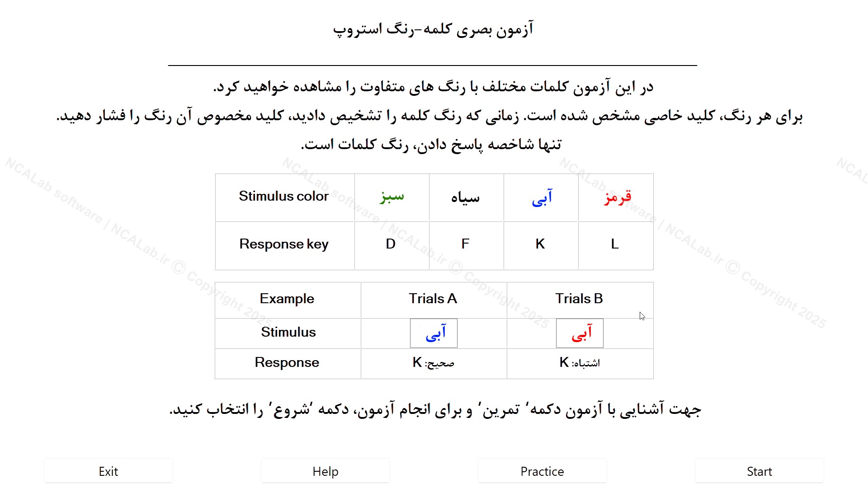The image size is (868, 488).
Task: Select the Trials B column header
Action: coord(580,298)
